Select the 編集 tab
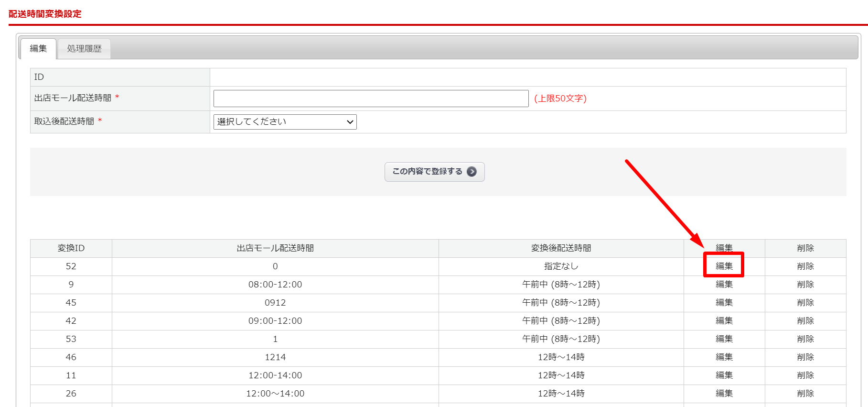The image size is (868, 407). coord(38,49)
